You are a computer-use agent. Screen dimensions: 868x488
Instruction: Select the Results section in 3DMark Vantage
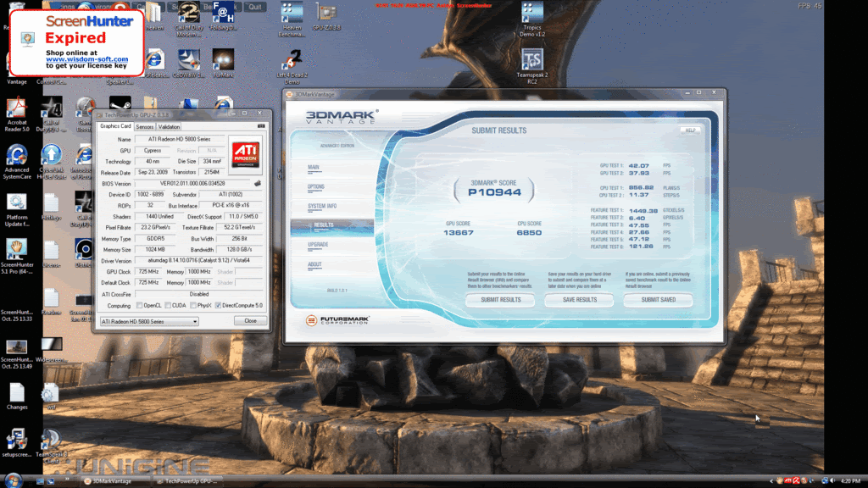pos(332,225)
